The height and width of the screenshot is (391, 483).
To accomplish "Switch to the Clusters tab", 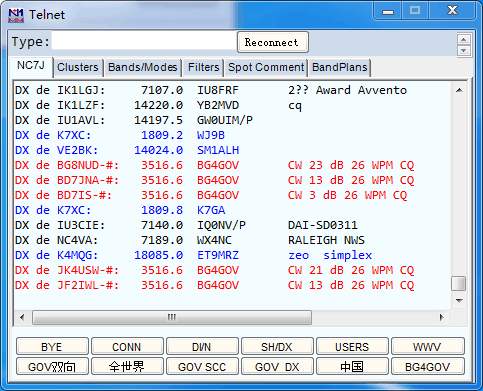I will pyautogui.click(x=78, y=67).
